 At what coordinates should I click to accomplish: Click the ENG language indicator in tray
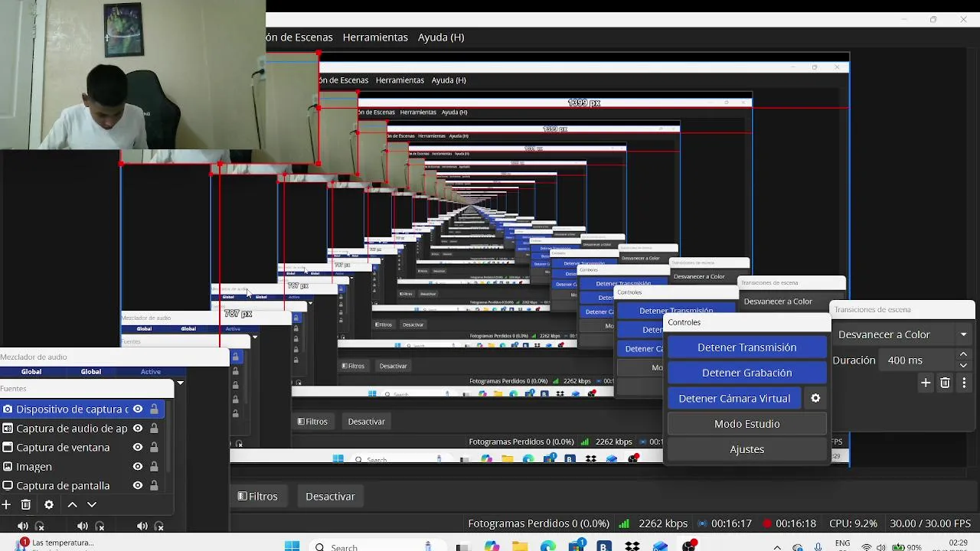pos(842,545)
